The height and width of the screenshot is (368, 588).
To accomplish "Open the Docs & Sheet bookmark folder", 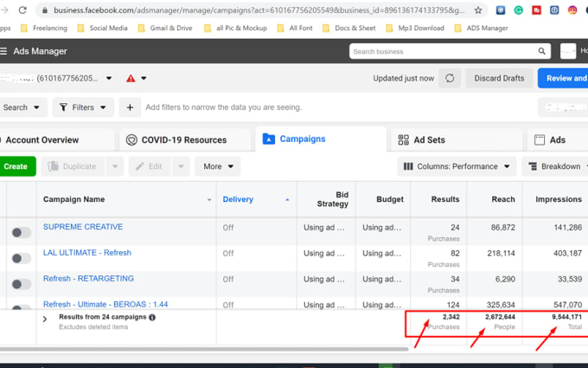I will pyautogui.click(x=349, y=29).
